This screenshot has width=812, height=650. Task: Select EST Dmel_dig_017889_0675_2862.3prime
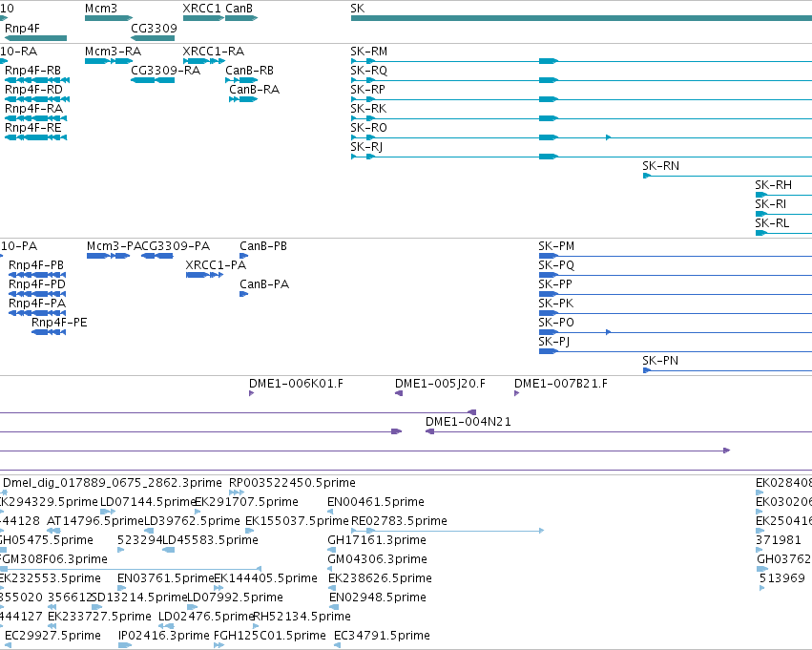click(5, 493)
